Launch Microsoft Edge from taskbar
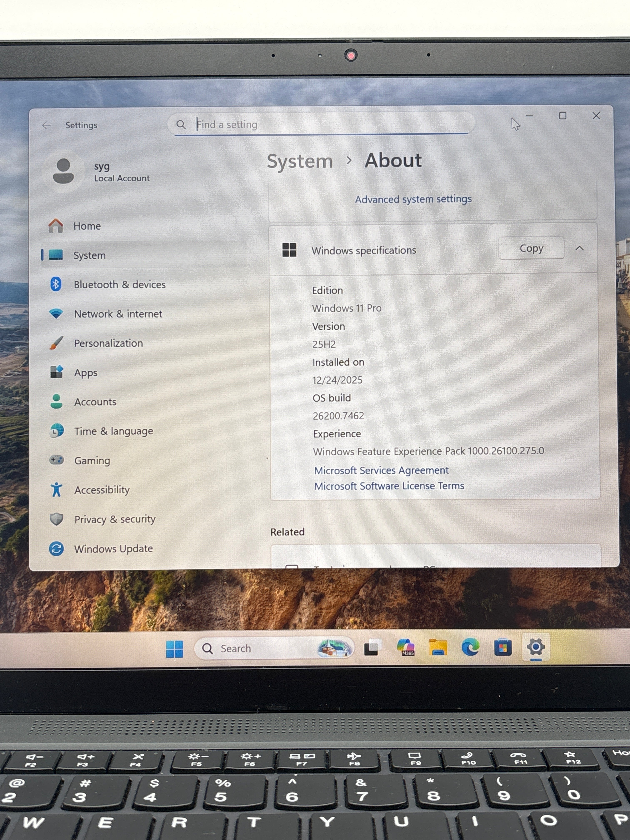Viewport: 630px width, 840px height. tap(470, 647)
